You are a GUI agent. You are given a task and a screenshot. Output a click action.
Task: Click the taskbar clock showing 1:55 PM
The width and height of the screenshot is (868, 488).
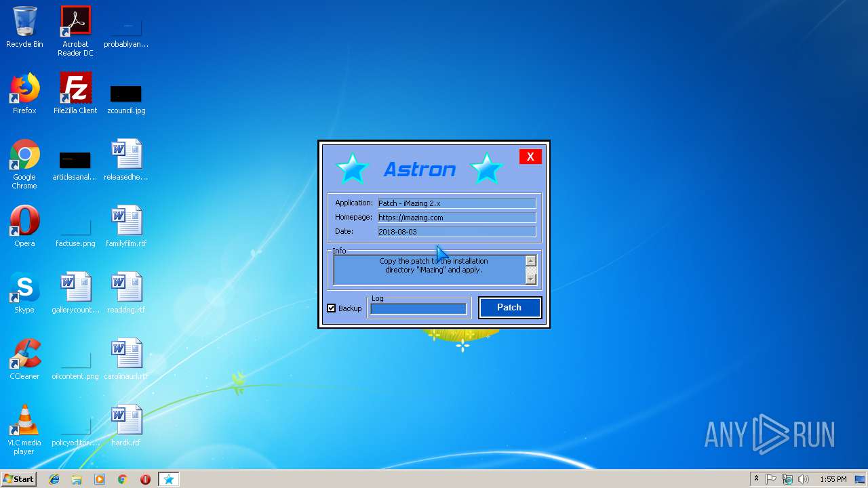coord(833,479)
